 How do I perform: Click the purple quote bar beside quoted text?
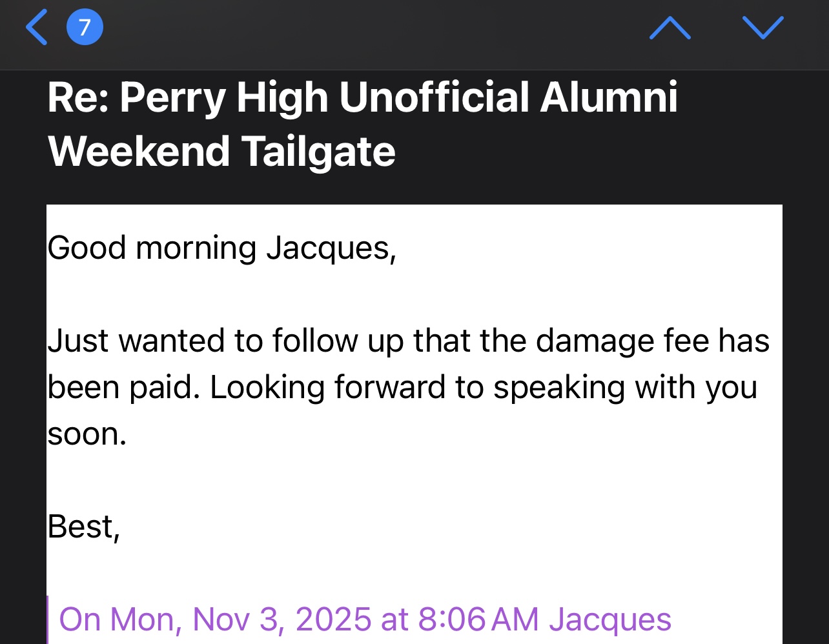(x=48, y=619)
